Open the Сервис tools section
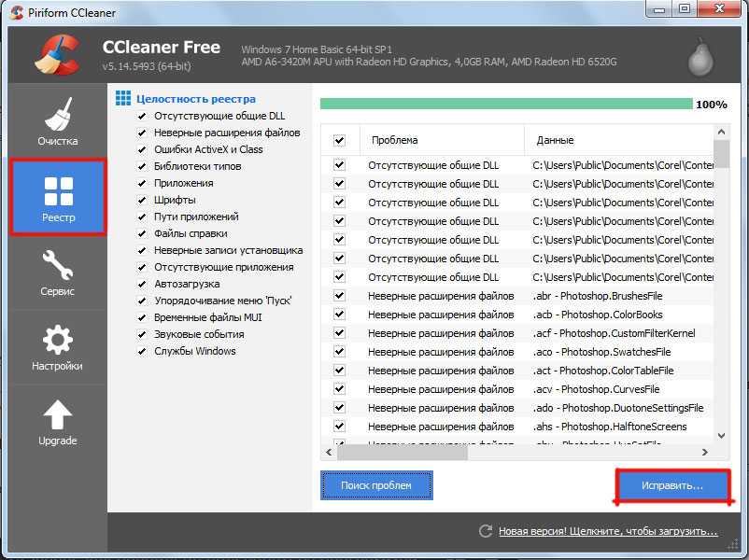The image size is (749, 560). coord(58,272)
